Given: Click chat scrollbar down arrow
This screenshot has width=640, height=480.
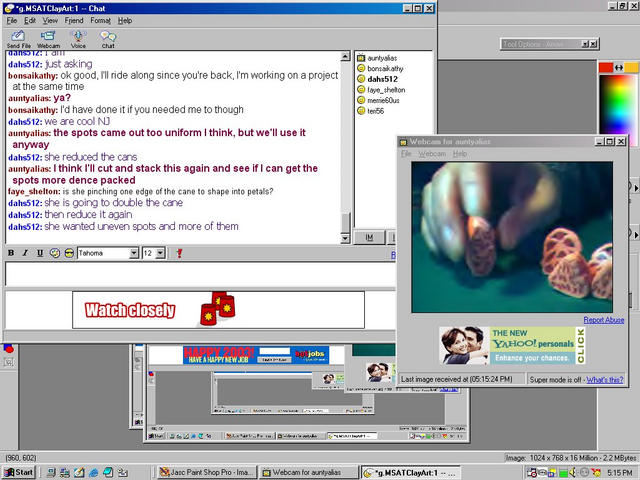Looking at the screenshot, I should coord(345,238).
